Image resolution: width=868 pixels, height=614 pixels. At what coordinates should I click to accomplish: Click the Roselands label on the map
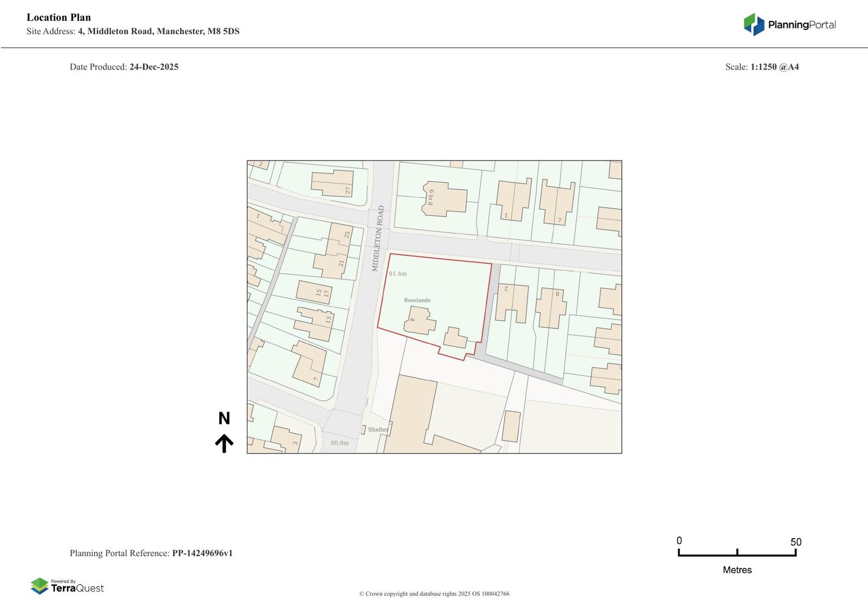[417, 300]
